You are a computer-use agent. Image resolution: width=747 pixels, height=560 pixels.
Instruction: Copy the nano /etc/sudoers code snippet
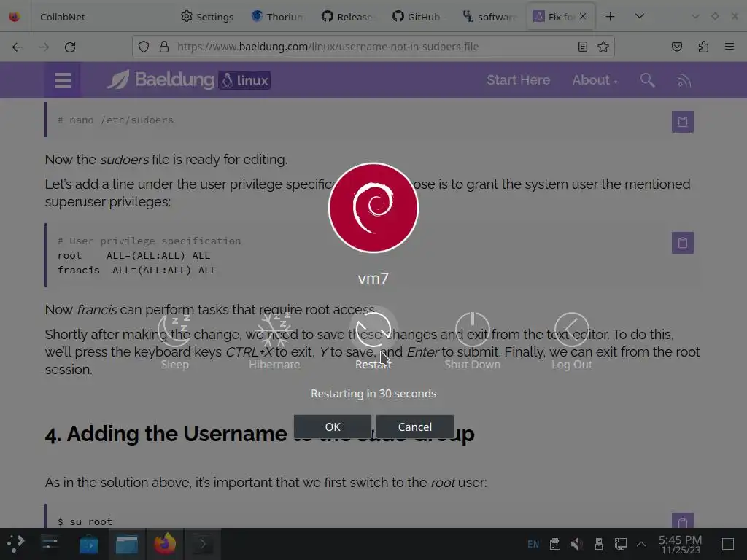pos(683,122)
